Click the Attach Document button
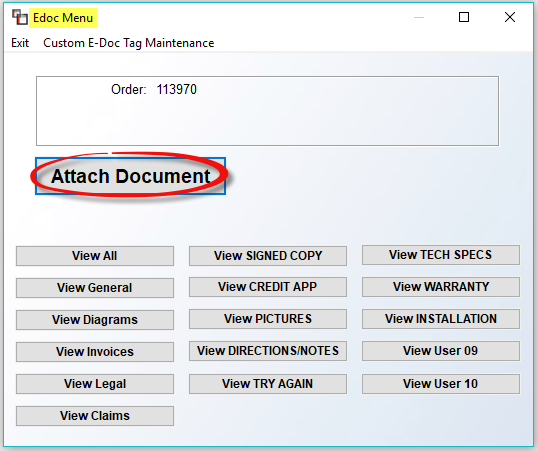 tap(130, 176)
